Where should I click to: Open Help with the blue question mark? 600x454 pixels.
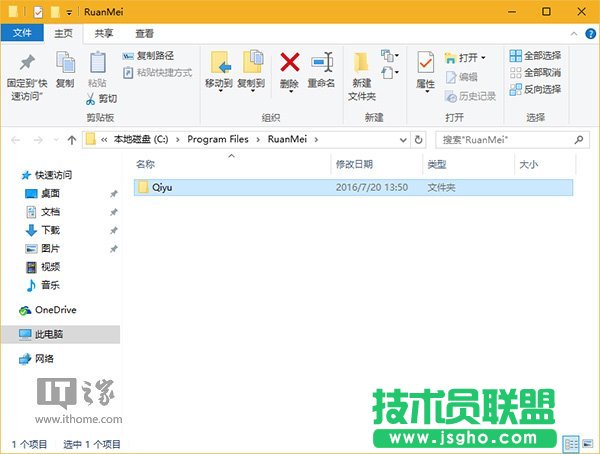click(590, 34)
